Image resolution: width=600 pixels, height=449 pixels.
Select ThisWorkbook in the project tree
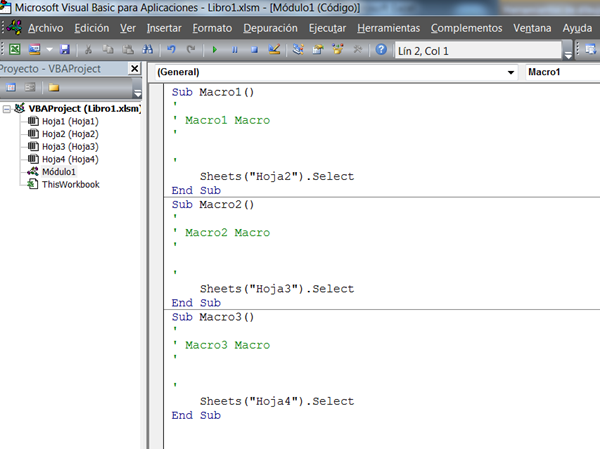pos(70,184)
